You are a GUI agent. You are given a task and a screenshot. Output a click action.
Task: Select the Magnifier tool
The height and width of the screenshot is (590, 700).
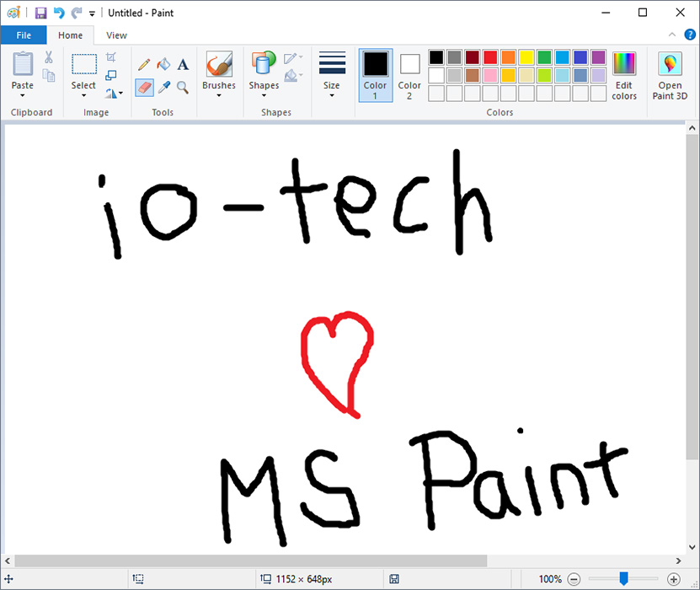coord(182,88)
